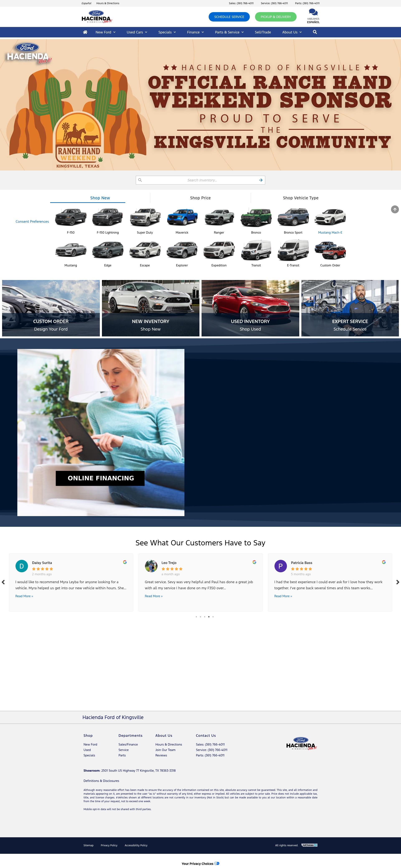
Task: Click Hacienda Ford logo in header
Action: tap(97, 17)
